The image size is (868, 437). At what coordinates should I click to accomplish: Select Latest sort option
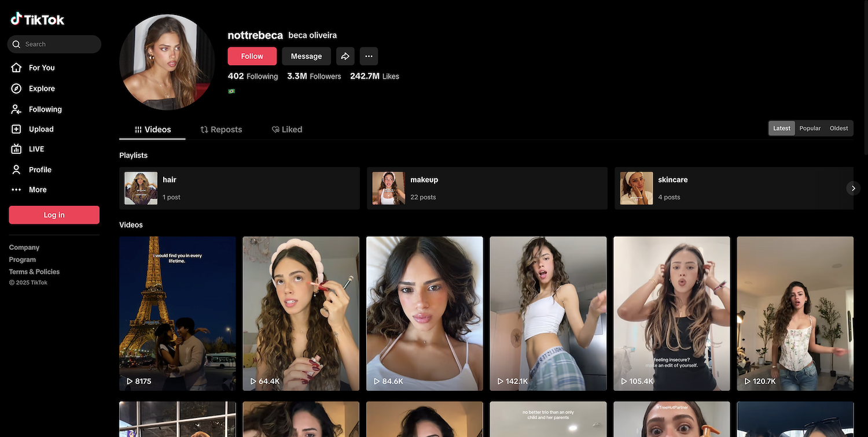tap(782, 128)
